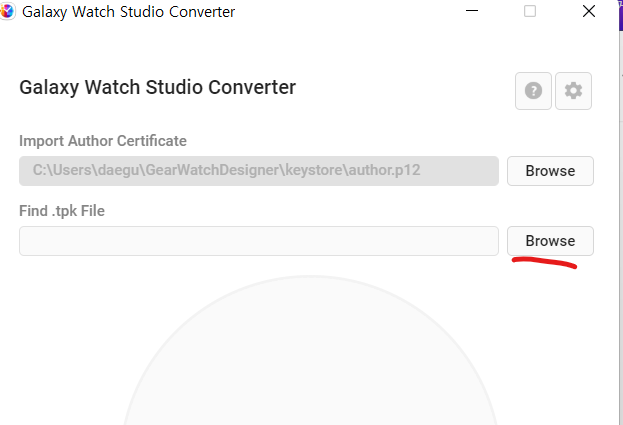
Task: Open settings via the gear icon
Action: tap(573, 91)
